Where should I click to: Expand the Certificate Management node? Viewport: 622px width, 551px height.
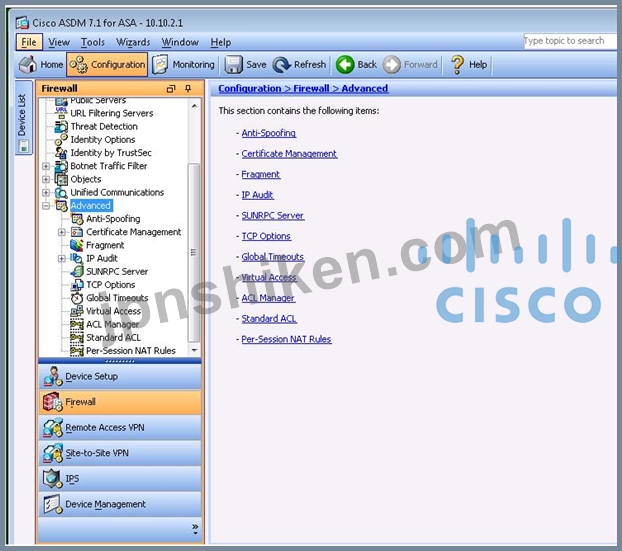click(61, 232)
